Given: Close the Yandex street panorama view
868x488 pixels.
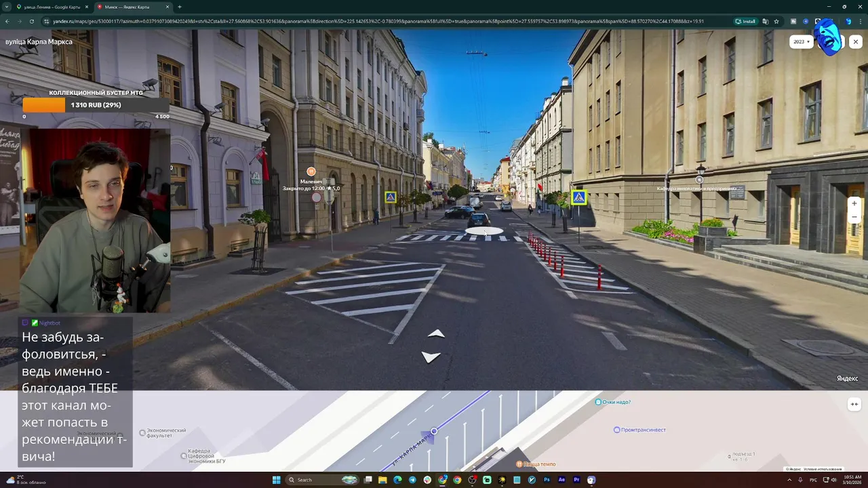Looking at the screenshot, I should (856, 42).
